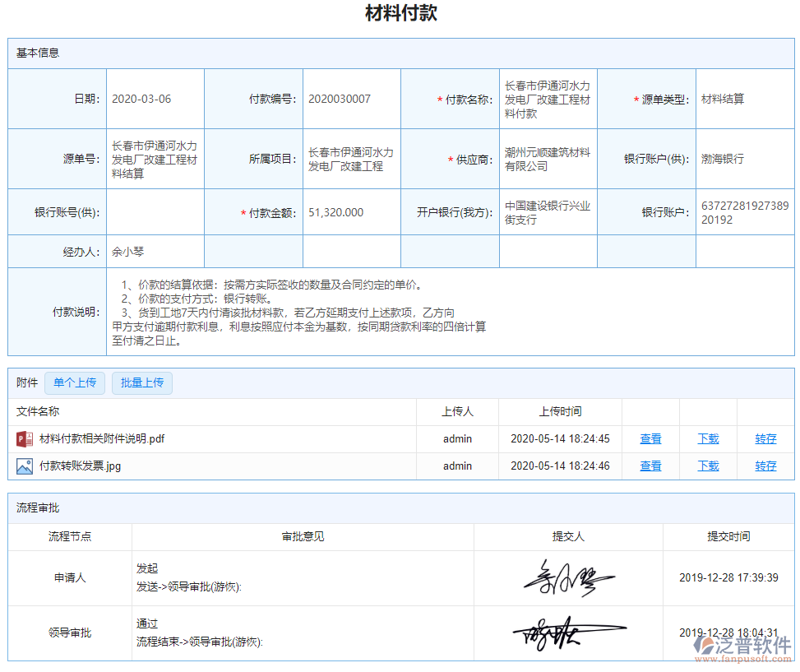
Task: 查看 the PDF attachment 材料付款相关附件说明
Action: [650, 438]
